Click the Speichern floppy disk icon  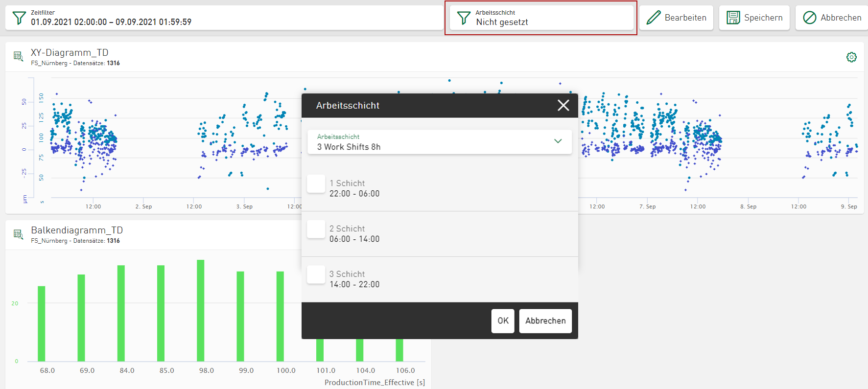(733, 18)
